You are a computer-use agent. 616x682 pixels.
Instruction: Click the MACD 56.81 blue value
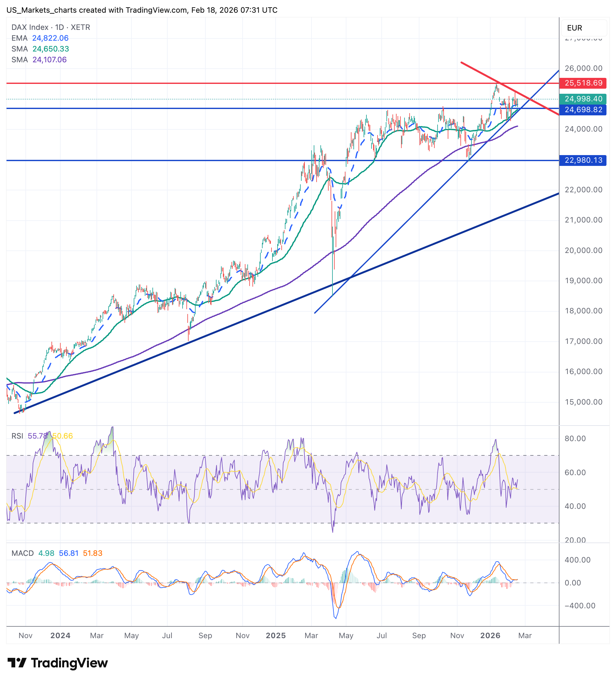69,553
